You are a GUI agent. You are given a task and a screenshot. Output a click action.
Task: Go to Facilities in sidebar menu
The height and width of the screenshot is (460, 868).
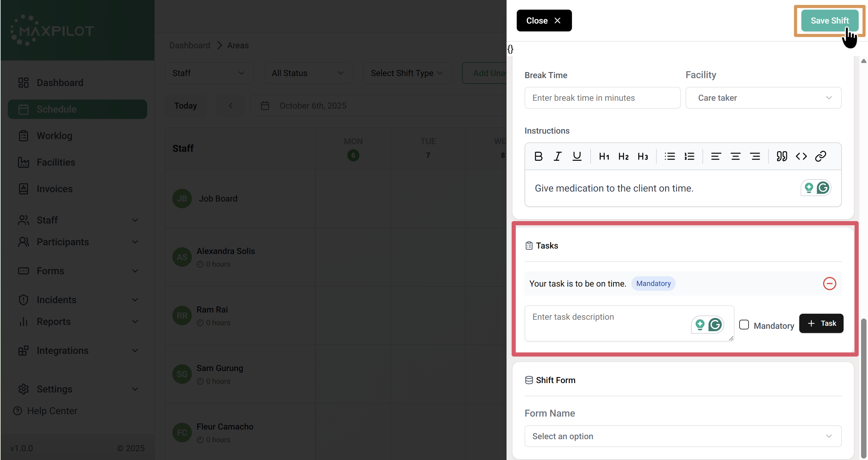pos(55,162)
